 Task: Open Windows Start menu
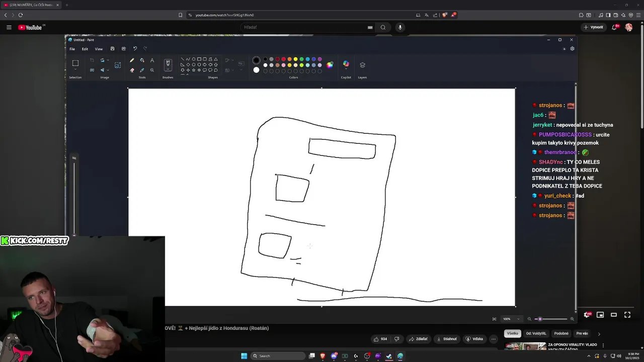pyautogui.click(x=244, y=356)
